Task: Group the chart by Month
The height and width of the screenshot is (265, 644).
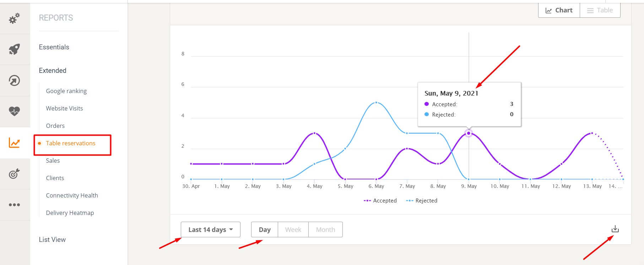Action: click(325, 229)
